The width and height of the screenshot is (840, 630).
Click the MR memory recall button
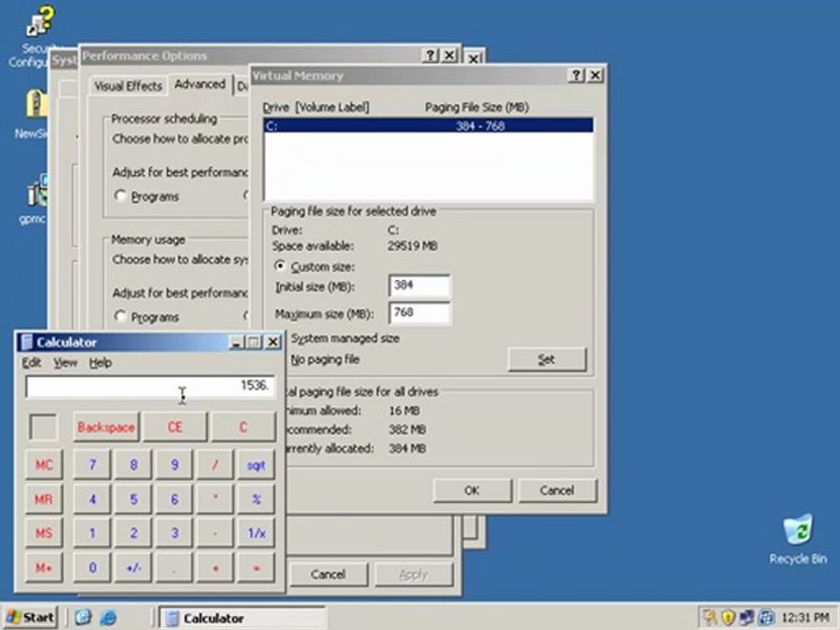click(44, 500)
